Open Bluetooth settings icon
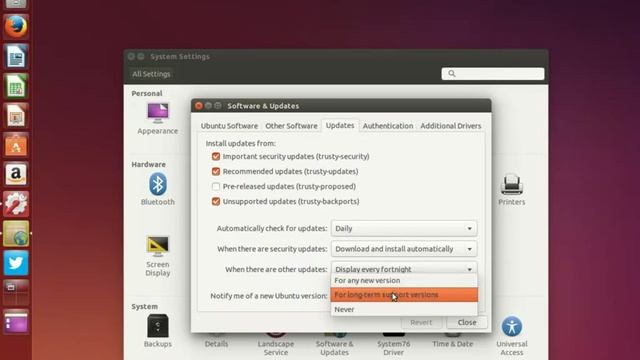The height and width of the screenshot is (360, 640). (158, 184)
